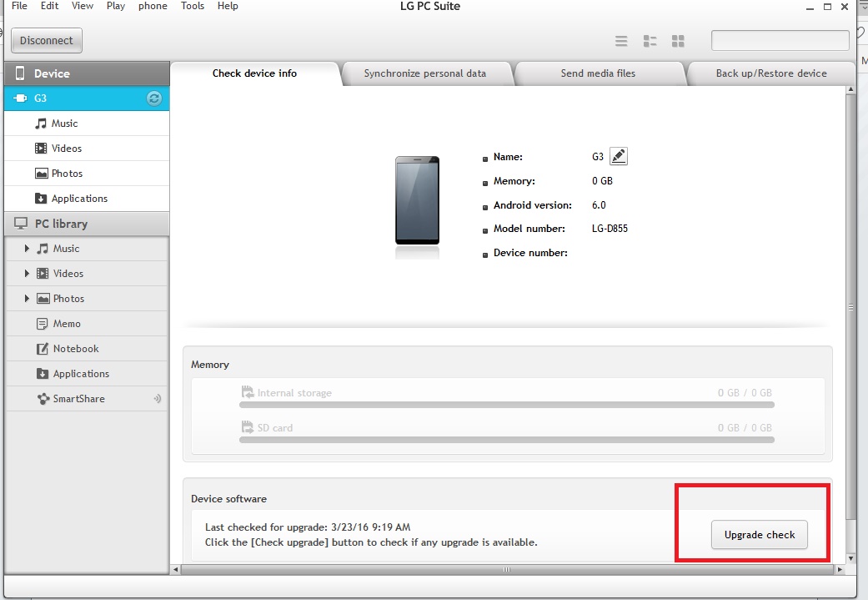Click the Memory section heading
Image resolution: width=868 pixels, height=600 pixels.
(x=210, y=365)
